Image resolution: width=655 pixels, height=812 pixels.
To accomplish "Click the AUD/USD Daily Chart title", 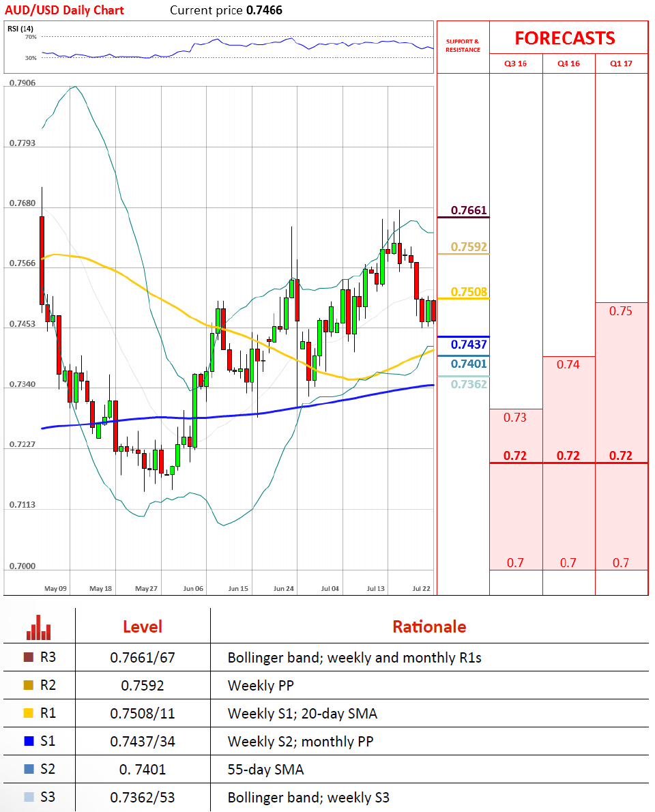I will click(65, 10).
